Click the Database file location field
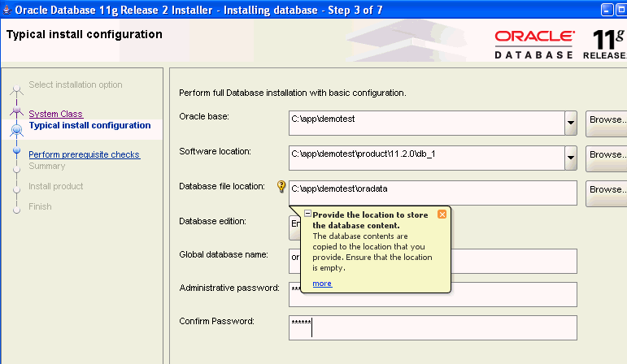 click(433, 193)
